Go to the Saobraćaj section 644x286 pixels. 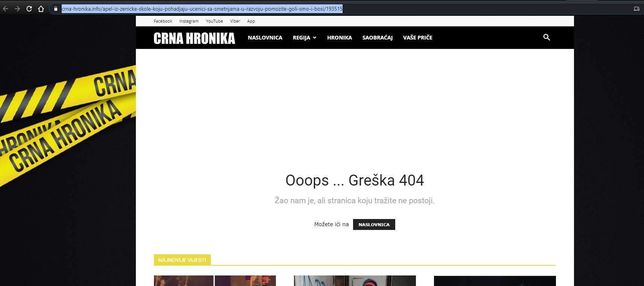(377, 38)
